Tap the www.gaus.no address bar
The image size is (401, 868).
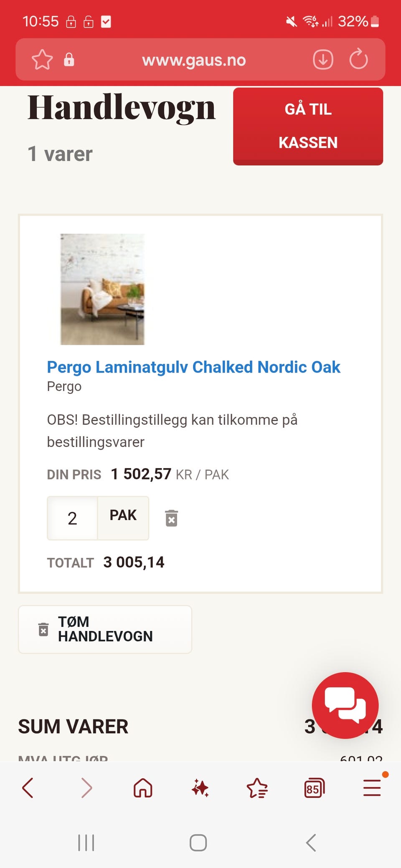(x=194, y=60)
